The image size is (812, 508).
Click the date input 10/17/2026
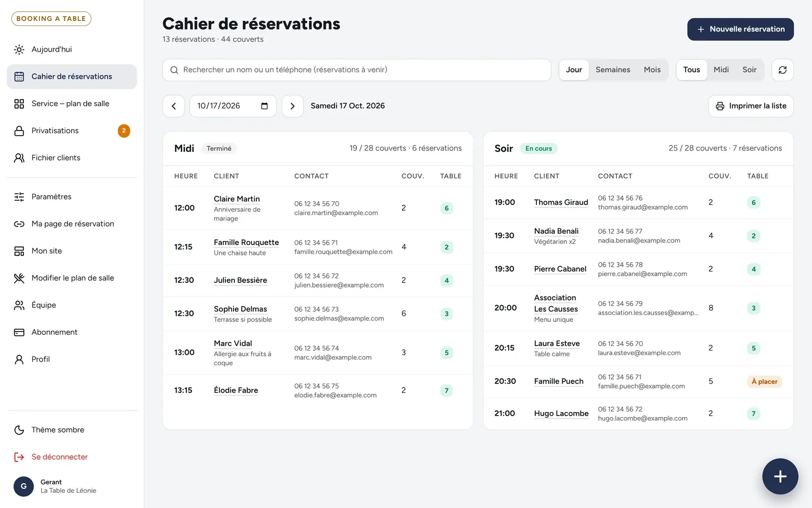[233, 106]
